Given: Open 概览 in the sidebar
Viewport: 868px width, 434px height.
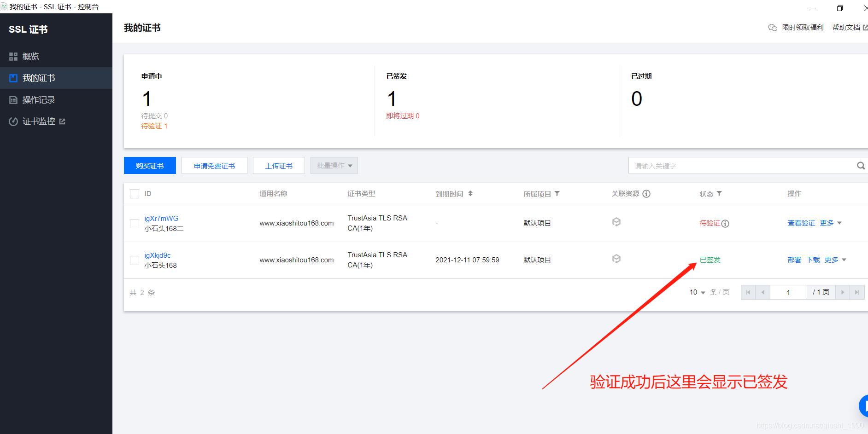Looking at the screenshot, I should 56,57.
